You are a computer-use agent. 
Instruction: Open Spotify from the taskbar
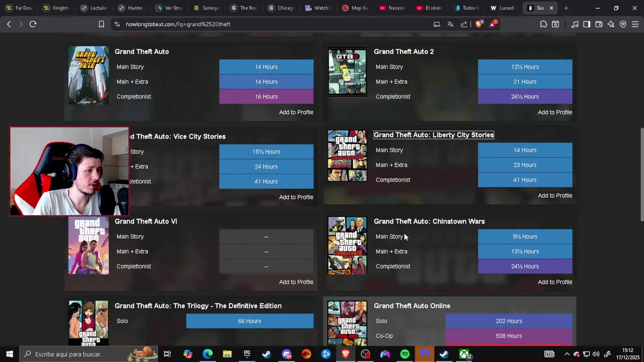tap(405, 354)
